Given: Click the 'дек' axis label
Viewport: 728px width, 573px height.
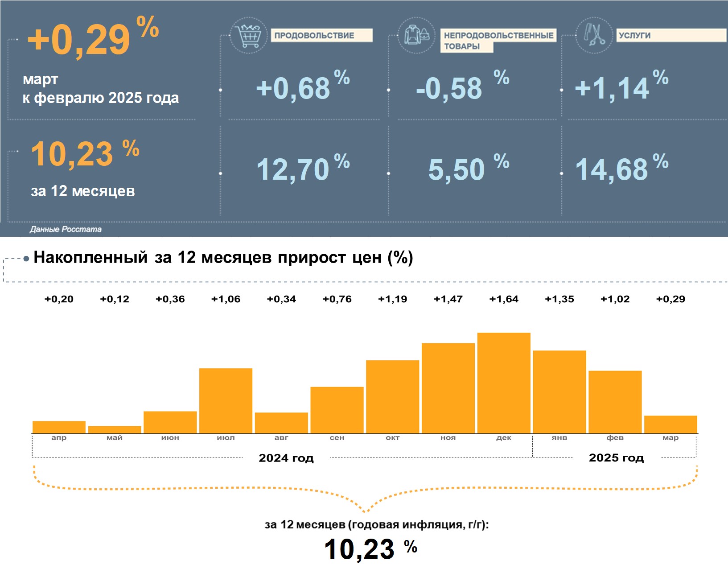Looking at the screenshot, I should pos(504,438).
